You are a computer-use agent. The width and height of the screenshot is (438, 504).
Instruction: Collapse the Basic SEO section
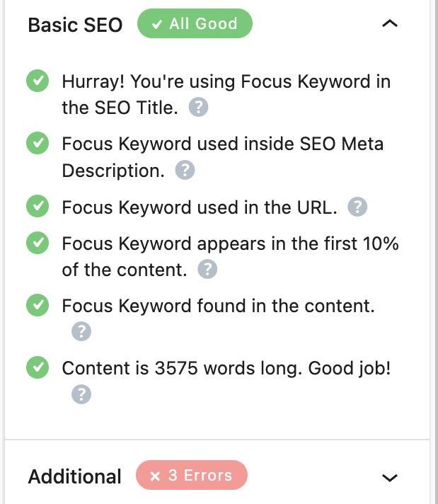pos(389,24)
